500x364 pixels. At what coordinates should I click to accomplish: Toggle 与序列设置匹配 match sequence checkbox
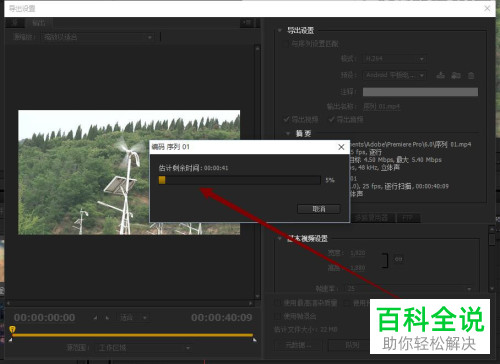286,44
